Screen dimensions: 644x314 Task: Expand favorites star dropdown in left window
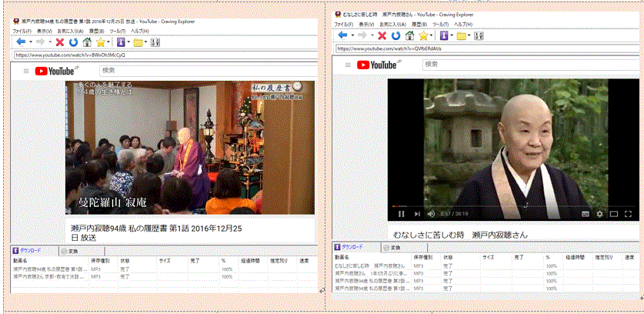108,42
